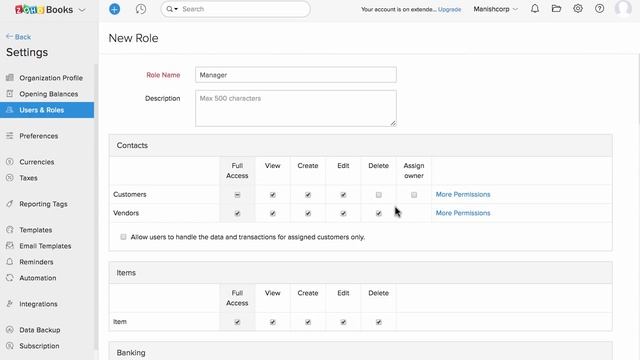Uncheck Full Access for Vendors
Screen dimensions: 640x360
coord(237,213)
